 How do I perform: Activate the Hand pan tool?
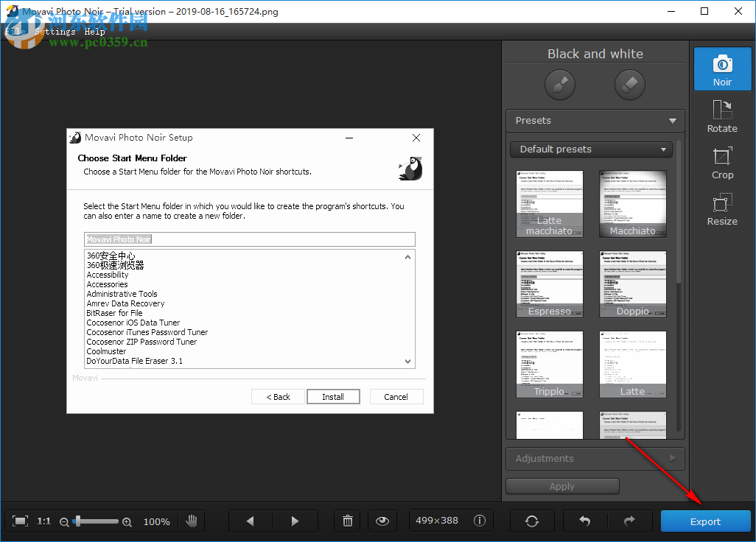192,521
